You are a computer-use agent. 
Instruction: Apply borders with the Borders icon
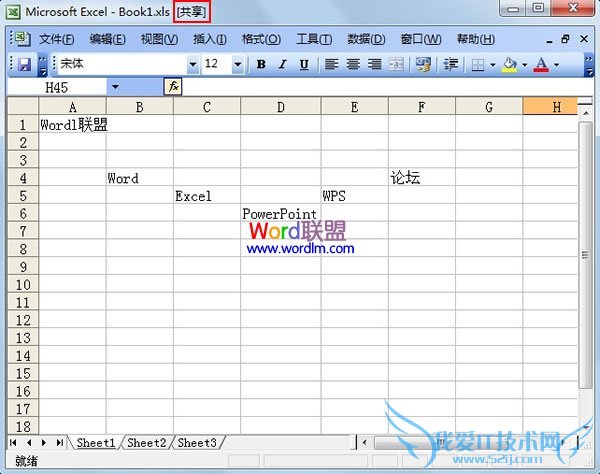click(478, 64)
